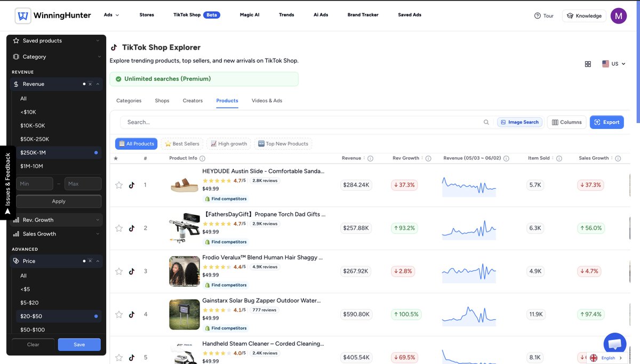This screenshot has width=640, height=364.
Task: Open the Tour help link
Action: 544,16
